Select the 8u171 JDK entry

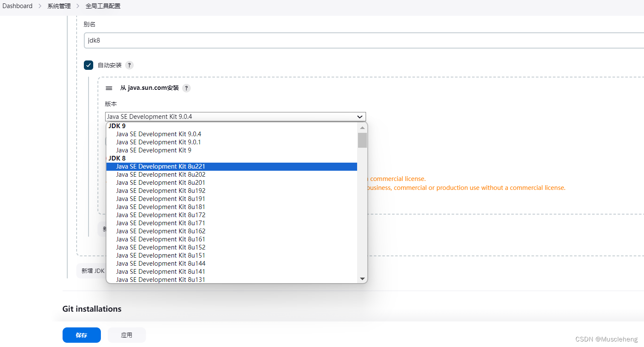coord(232,223)
